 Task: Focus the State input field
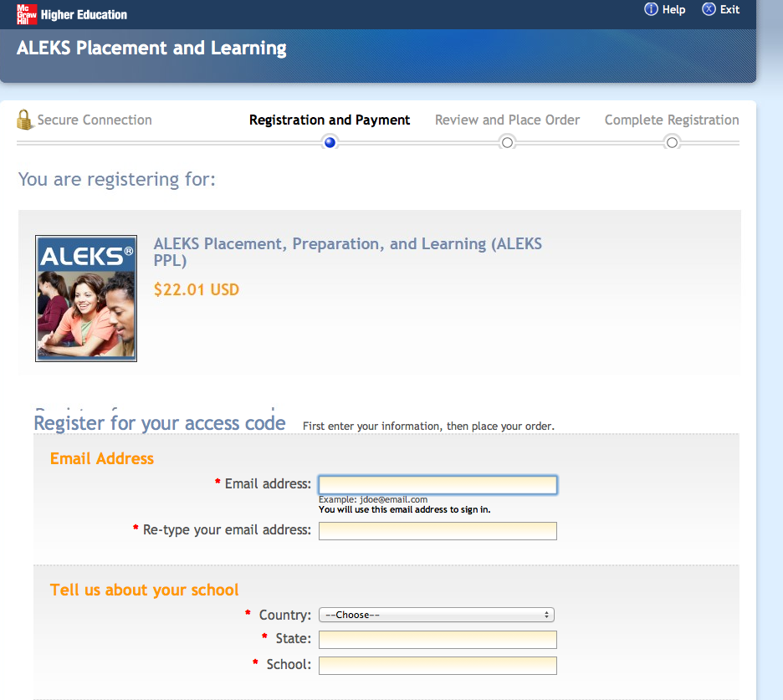[x=438, y=640]
